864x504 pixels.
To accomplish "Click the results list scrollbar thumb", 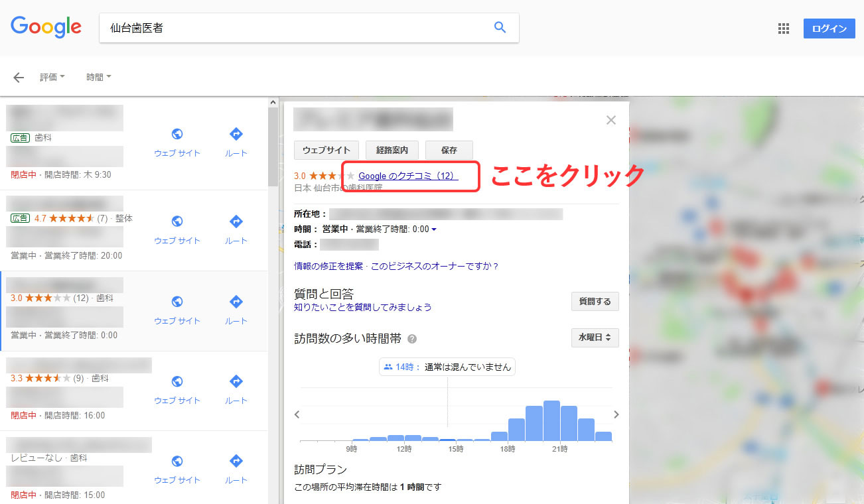I will coord(273,147).
